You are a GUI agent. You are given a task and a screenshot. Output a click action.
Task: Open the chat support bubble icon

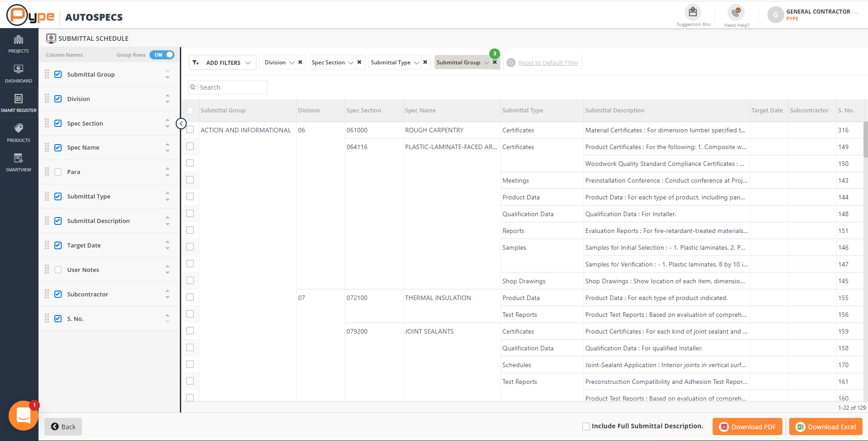(23, 416)
